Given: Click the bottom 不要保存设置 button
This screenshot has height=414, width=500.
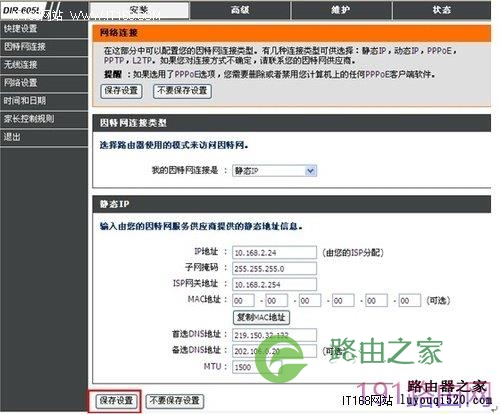Looking at the screenshot, I should pyautogui.click(x=175, y=401).
